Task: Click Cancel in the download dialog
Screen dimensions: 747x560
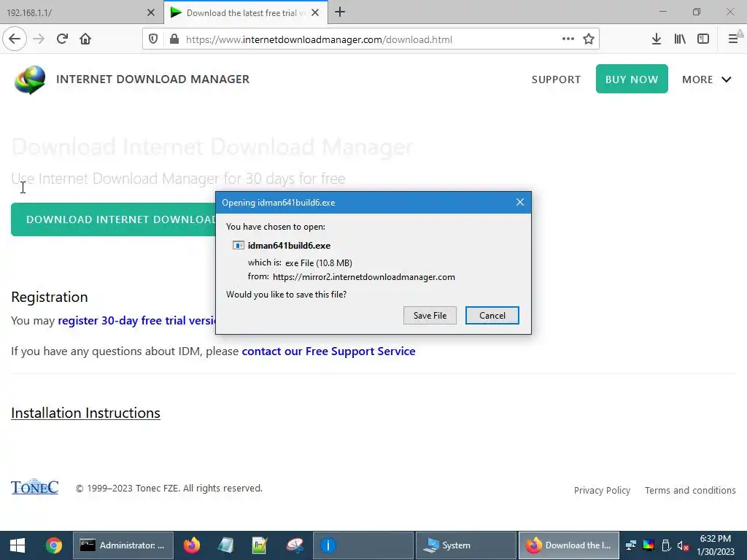Action: [492, 315]
